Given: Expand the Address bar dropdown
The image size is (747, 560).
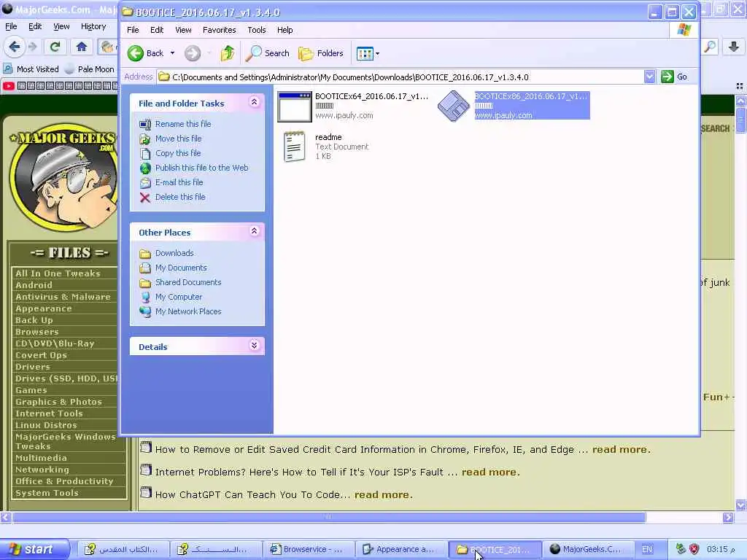Looking at the screenshot, I should coord(649,77).
